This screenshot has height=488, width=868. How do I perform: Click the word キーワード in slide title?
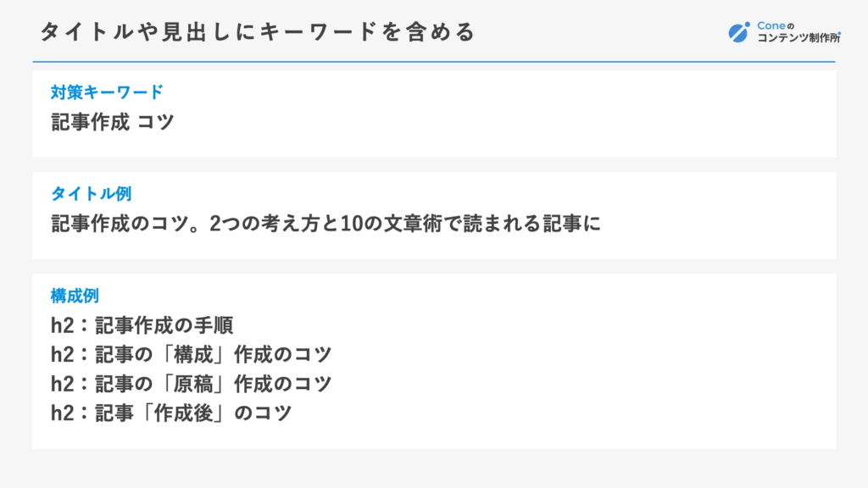click(x=319, y=31)
